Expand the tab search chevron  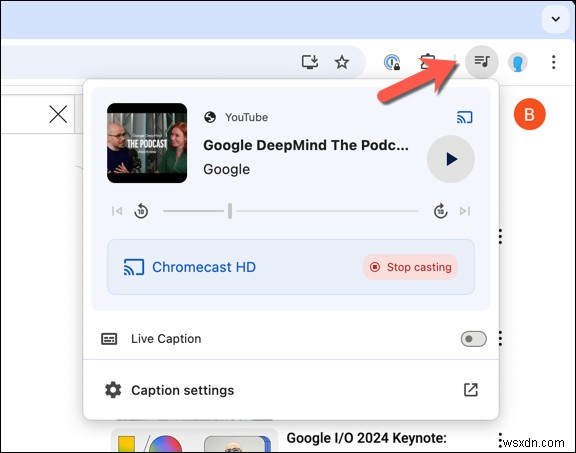[x=555, y=19]
